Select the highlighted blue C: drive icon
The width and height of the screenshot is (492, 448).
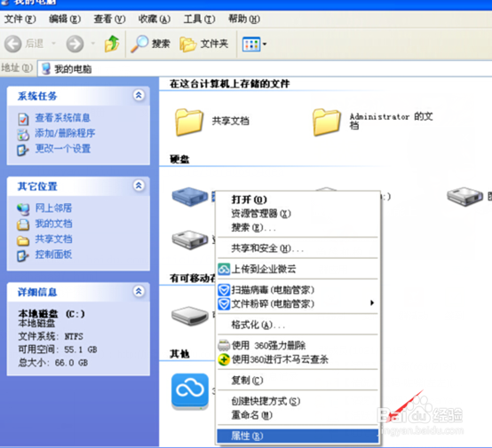pyautogui.click(x=190, y=197)
